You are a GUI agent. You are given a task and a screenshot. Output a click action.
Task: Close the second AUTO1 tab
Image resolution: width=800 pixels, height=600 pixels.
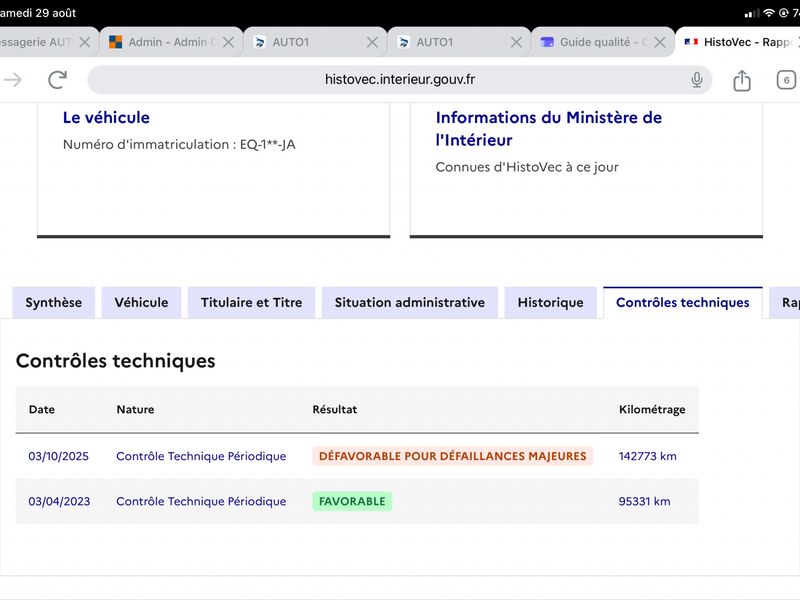[x=516, y=42]
